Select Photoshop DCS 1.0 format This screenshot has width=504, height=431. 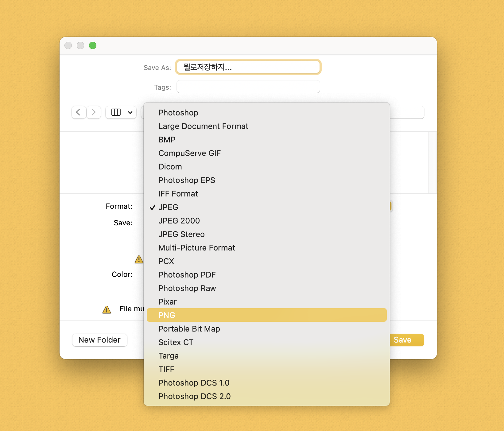pyautogui.click(x=266, y=383)
